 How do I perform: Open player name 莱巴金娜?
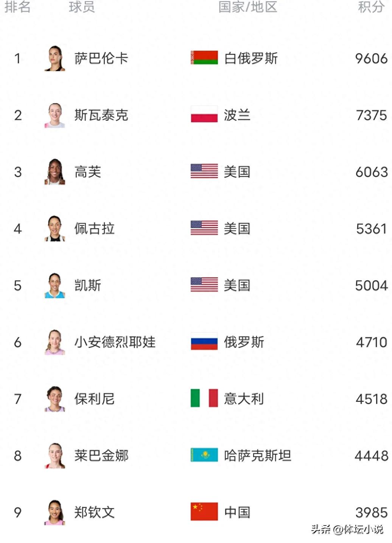[x=101, y=456]
